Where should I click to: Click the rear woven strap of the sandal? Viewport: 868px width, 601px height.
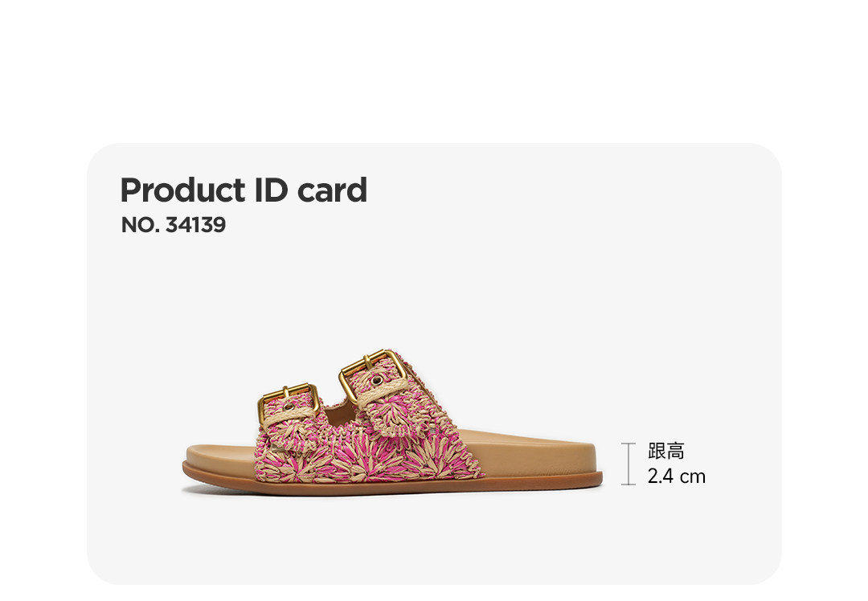point(434,446)
